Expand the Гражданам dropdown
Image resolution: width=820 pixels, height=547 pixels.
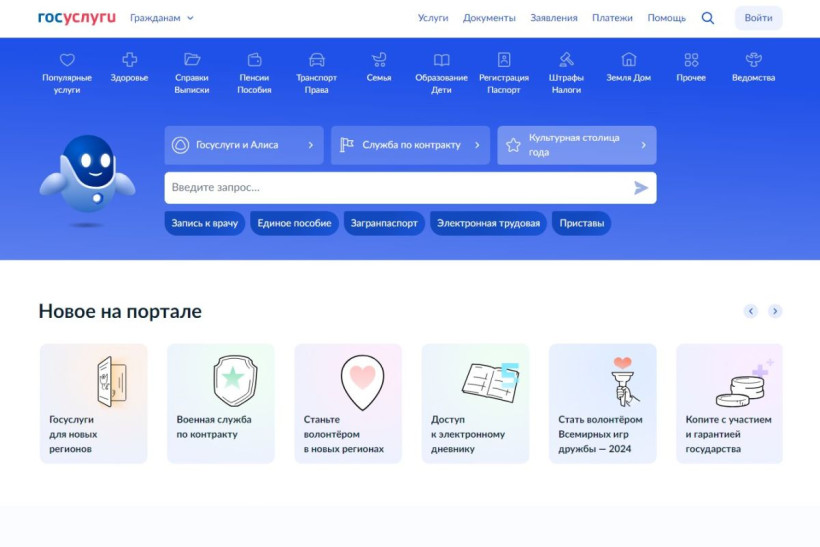(x=162, y=18)
